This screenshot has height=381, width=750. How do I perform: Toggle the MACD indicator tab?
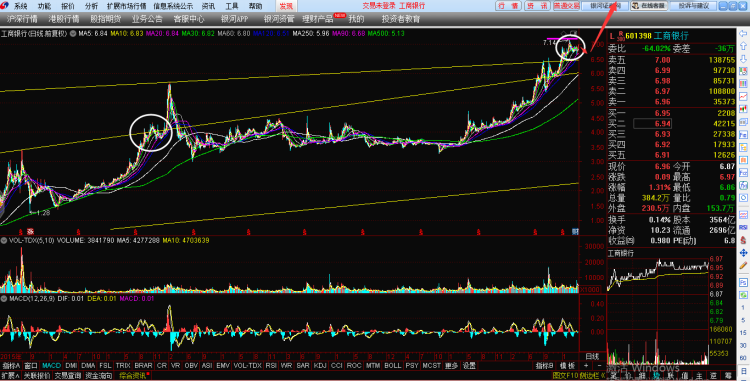pos(51,366)
